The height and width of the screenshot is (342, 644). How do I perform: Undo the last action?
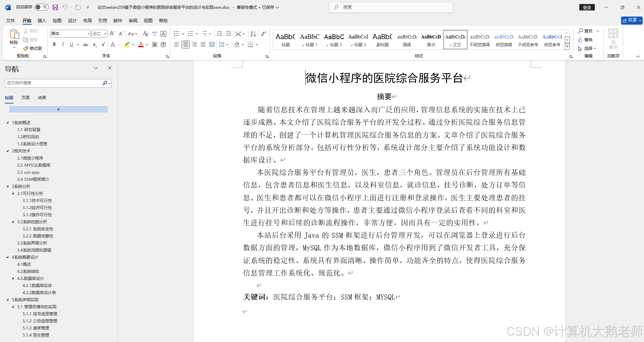[x=65, y=7]
